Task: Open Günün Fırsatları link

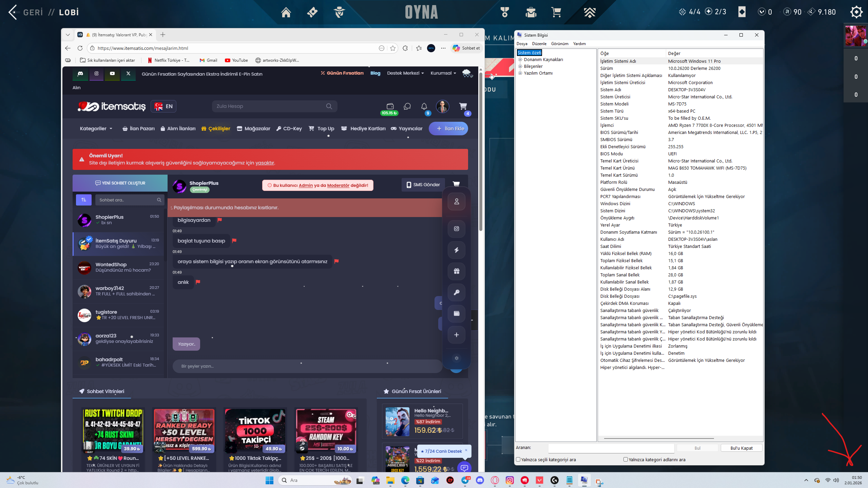Action: 342,73
